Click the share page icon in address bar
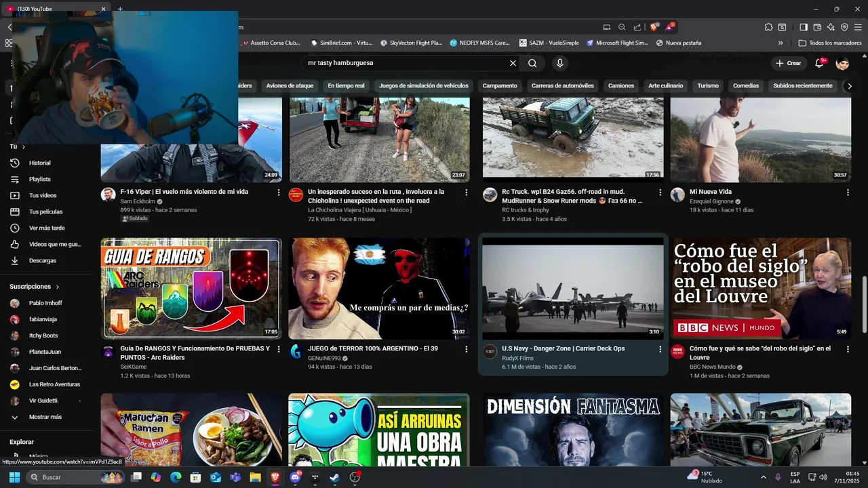Image resolution: width=868 pixels, height=488 pixels. click(x=637, y=27)
